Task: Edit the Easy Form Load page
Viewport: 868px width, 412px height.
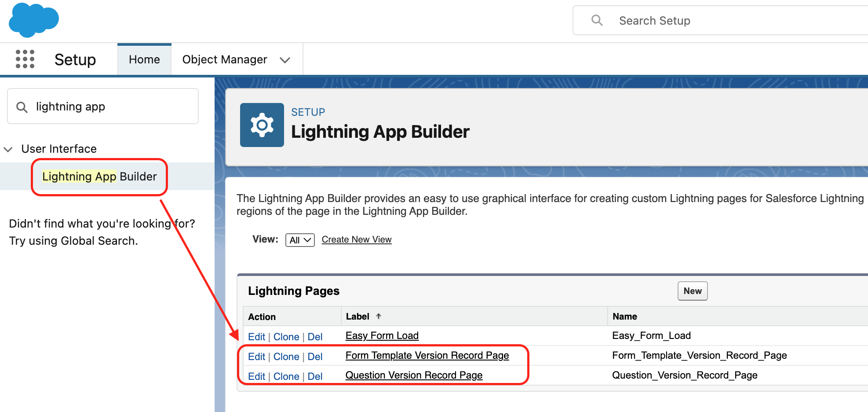Action: click(256, 337)
